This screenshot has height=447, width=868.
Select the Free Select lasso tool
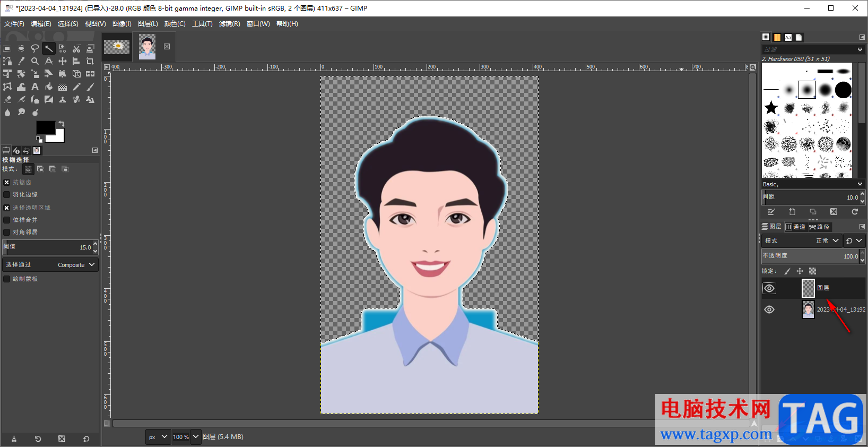[35, 48]
